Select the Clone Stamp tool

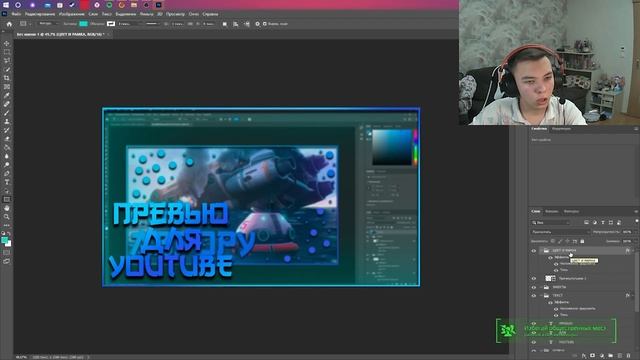[7, 122]
